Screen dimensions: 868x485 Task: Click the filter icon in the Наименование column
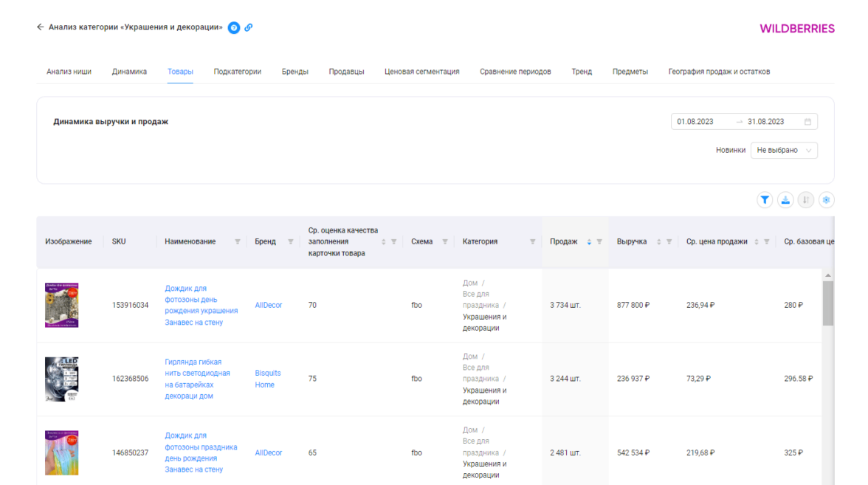point(237,241)
